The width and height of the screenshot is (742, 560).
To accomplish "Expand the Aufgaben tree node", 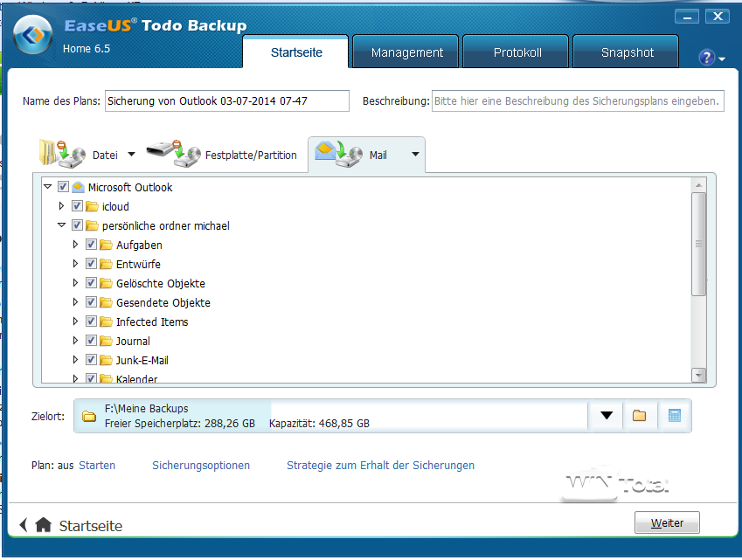I will [x=75, y=245].
